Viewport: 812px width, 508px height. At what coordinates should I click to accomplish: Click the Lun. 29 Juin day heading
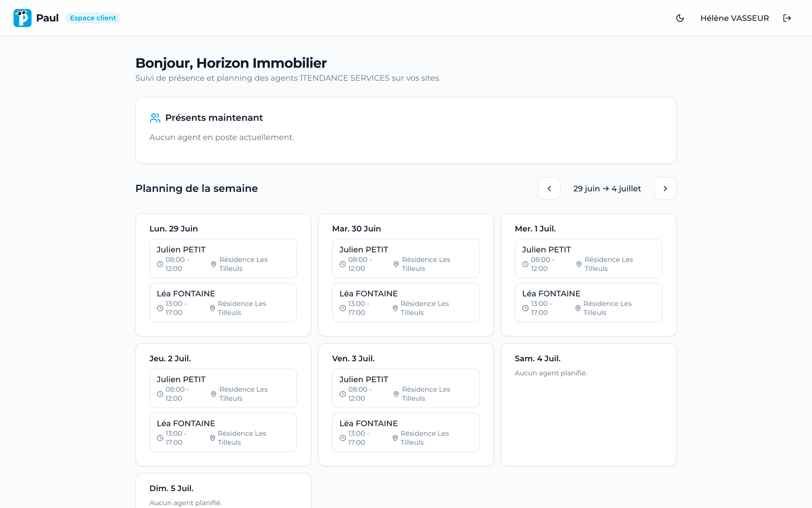[174, 229]
